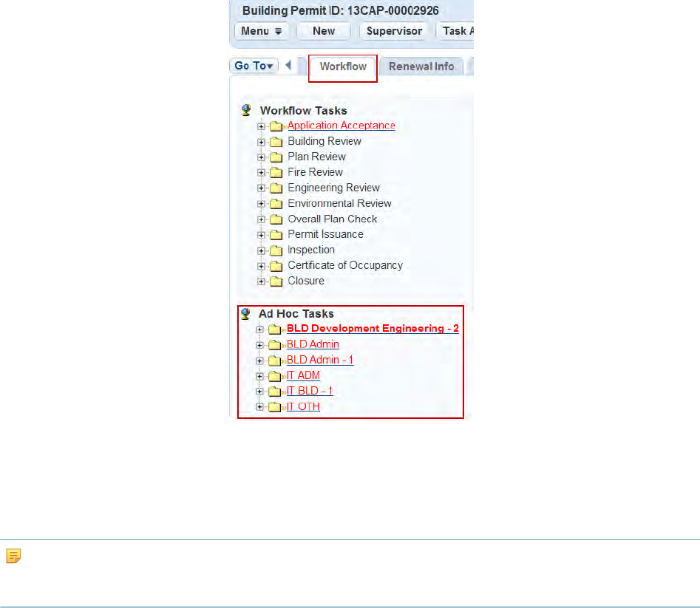Select the Fire Review tree item
700x608 pixels.
tap(315, 172)
